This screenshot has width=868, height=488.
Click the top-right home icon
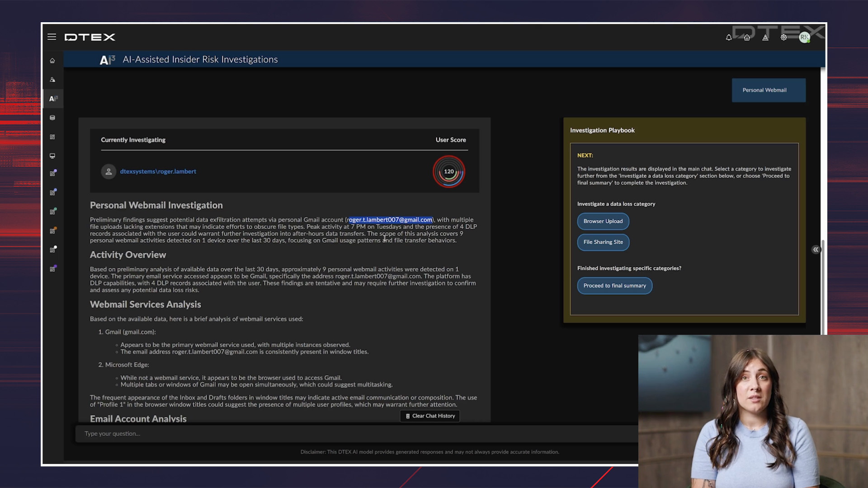747,38
